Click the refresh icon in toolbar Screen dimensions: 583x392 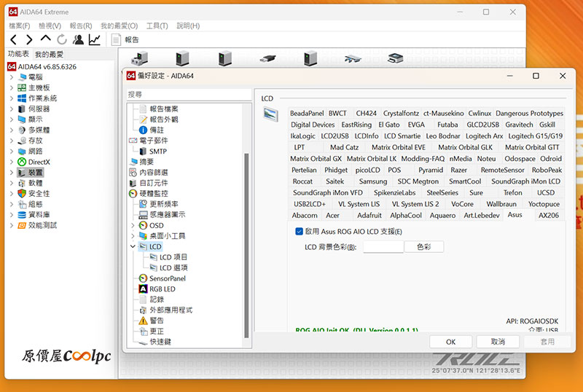[x=62, y=39]
